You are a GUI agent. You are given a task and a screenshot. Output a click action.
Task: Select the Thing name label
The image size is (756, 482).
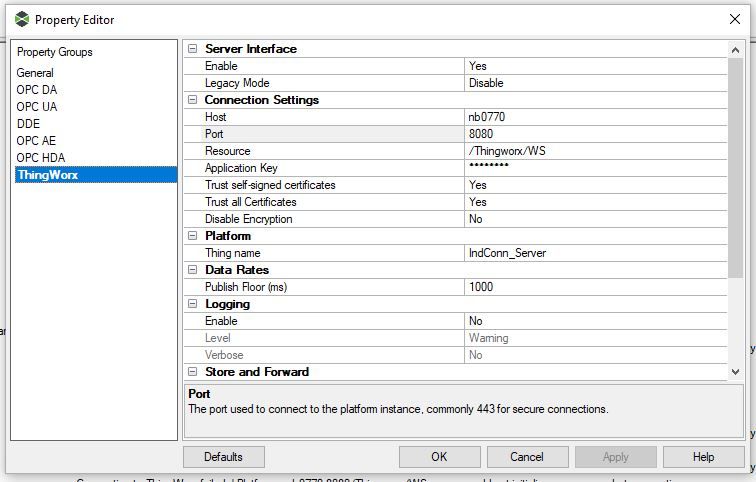coord(232,253)
